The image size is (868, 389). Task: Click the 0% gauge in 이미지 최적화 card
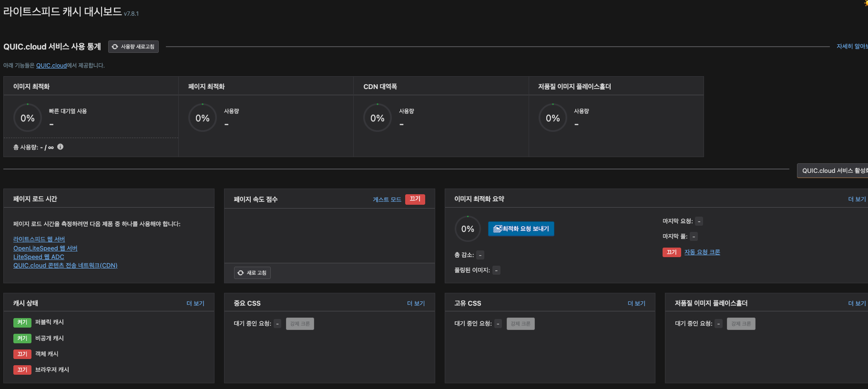28,118
